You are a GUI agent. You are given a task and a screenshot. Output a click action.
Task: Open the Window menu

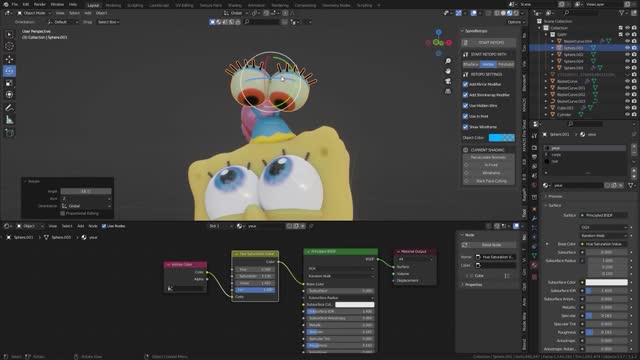click(57, 4)
